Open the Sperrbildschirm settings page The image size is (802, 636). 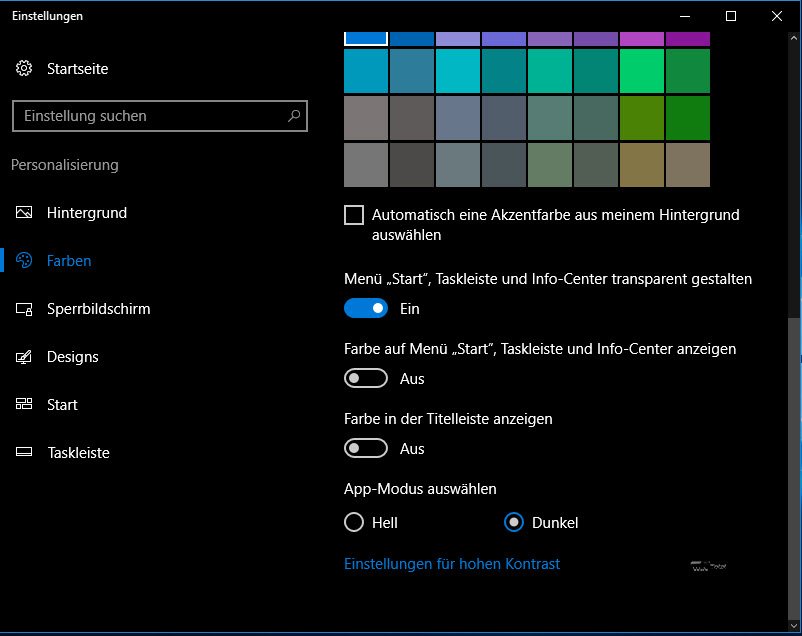98,309
